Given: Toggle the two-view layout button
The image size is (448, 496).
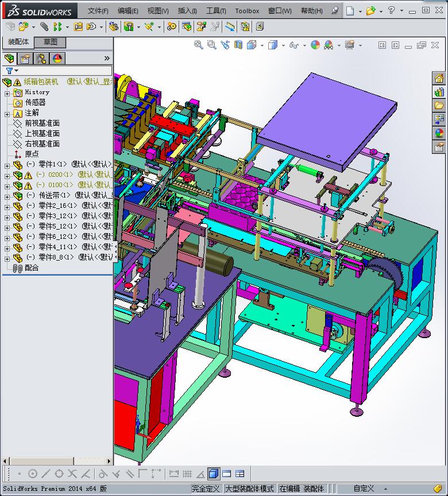Looking at the screenshot, I should click(226, 474).
